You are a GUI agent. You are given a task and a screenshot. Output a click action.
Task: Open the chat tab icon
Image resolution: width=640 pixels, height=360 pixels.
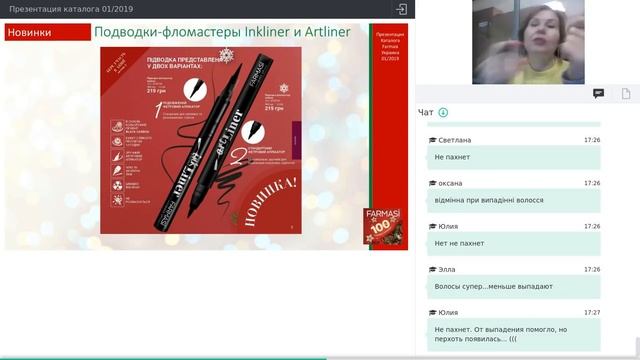click(x=598, y=94)
